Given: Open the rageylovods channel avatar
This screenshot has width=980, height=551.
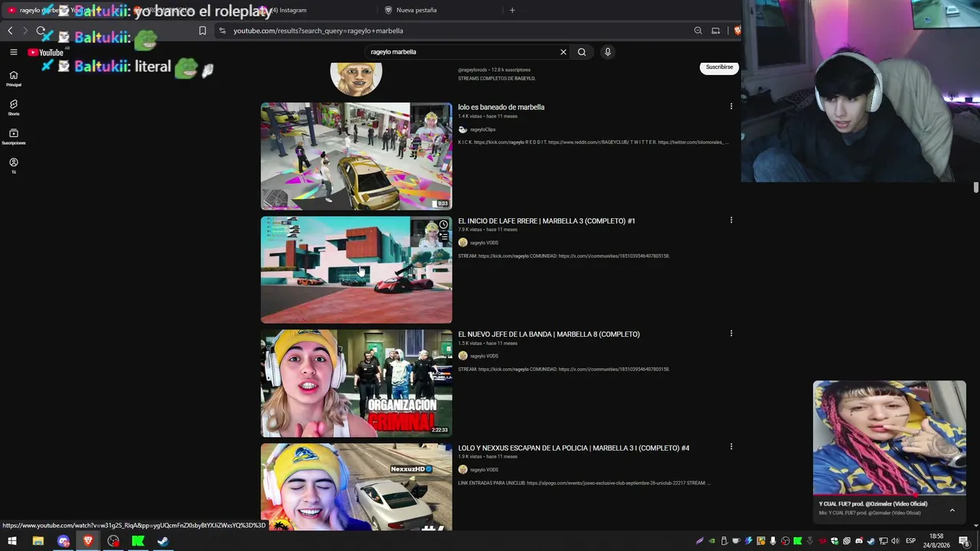Looking at the screenshot, I should click(x=356, y=78).
